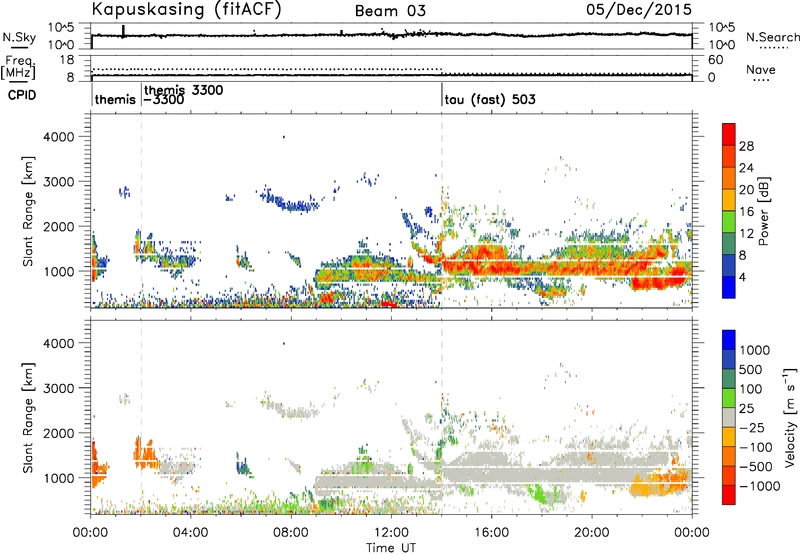Click the 'Slant Range [km]' label of velocity panel
Screen dimensions: 800x554
coord(28,417)
